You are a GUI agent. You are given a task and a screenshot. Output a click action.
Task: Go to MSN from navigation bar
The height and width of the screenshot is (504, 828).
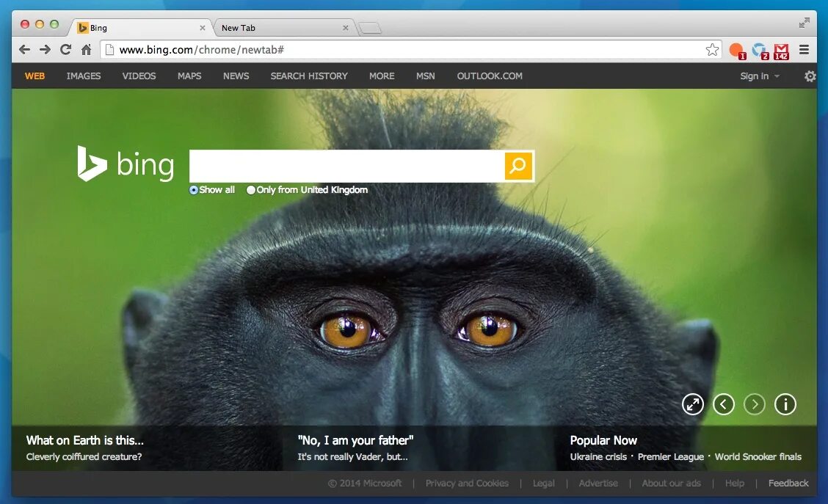click(426, 76)
